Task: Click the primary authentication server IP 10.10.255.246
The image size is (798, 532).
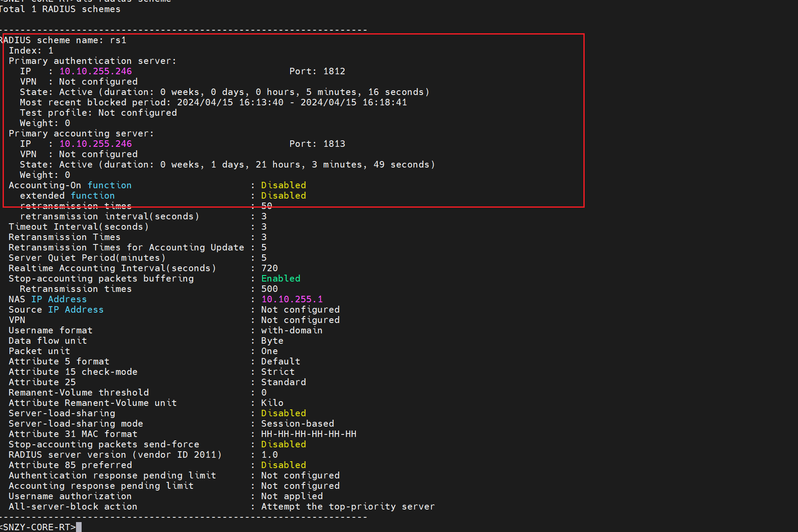Action: click(x=95, y=71)
